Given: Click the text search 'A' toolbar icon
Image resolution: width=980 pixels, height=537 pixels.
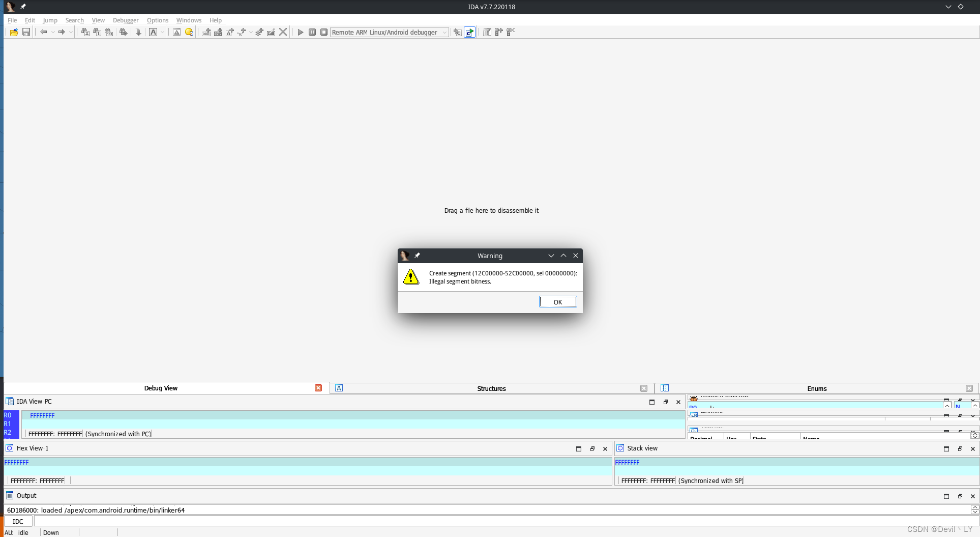Looking at the screenshot, I should click(153, 32).
